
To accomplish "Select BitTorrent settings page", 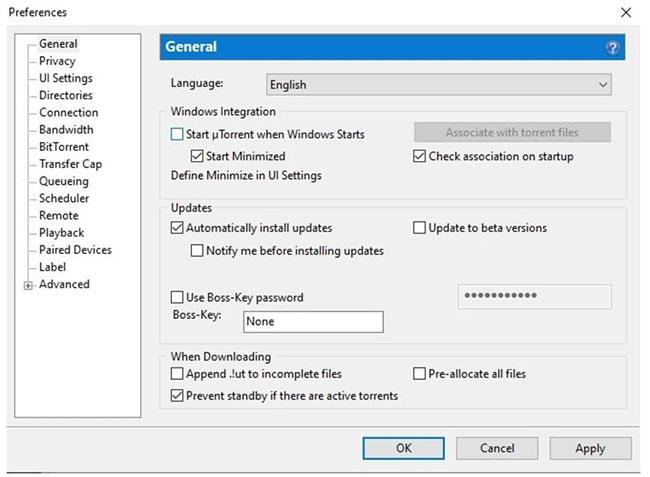I will pos(64,147).
